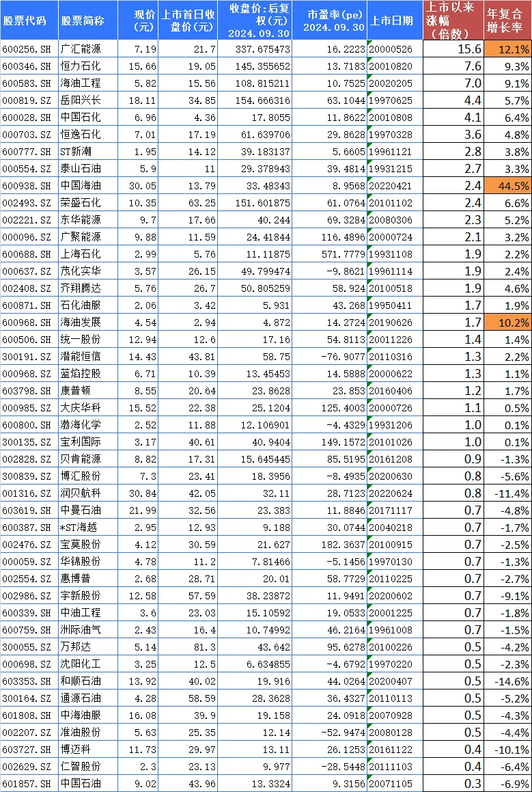Screen dimensions: 532x792
Task: Select the 岳阳兴长 name cell
Action: click(88, 100)
